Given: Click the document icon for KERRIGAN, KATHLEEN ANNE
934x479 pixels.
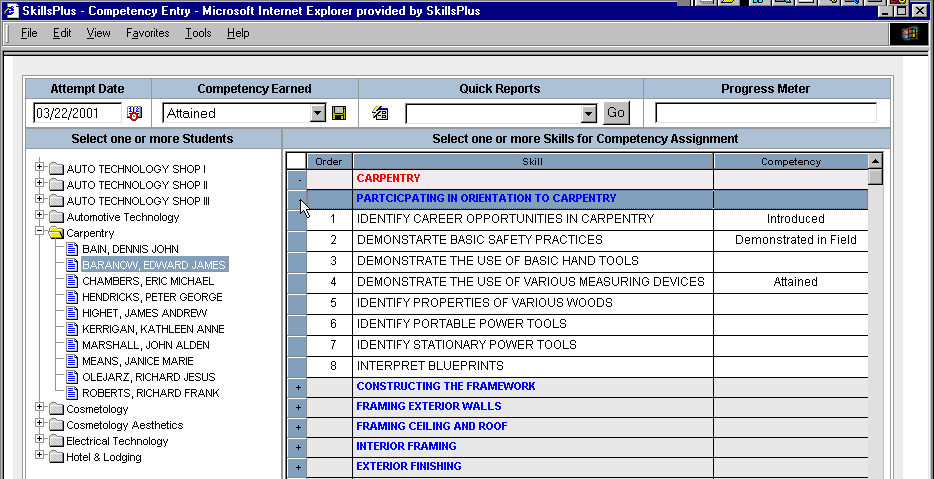Looking at the screenshot, I should click(x=72, y=329).
